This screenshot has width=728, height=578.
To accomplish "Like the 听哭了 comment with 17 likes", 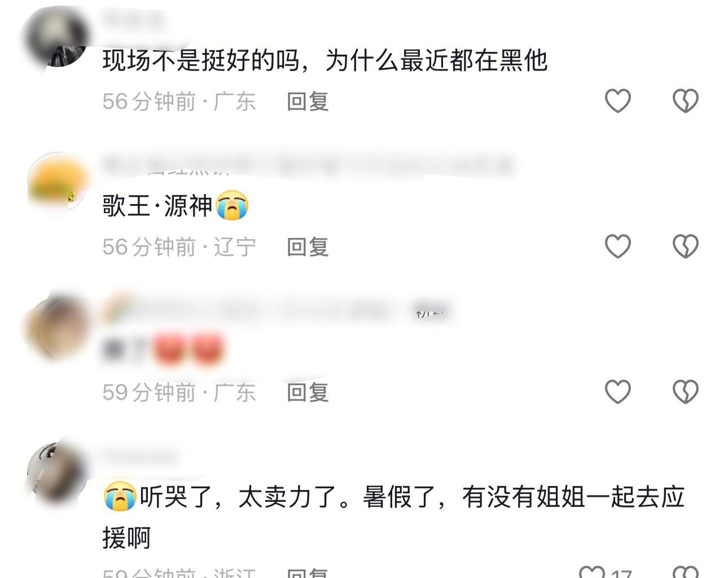I will (593, 572).
